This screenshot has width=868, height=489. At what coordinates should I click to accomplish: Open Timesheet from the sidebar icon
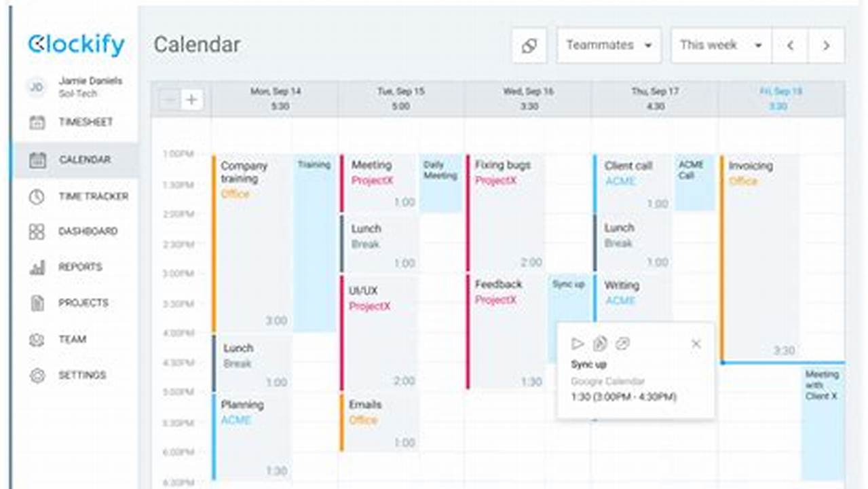[x=37, y=123]
